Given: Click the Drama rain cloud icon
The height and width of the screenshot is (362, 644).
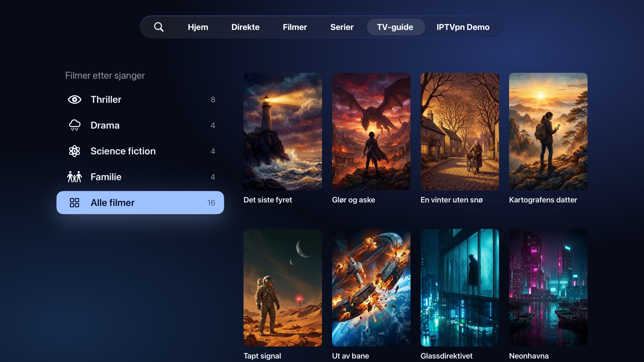Looking at the screenshot, I should 74,125.
